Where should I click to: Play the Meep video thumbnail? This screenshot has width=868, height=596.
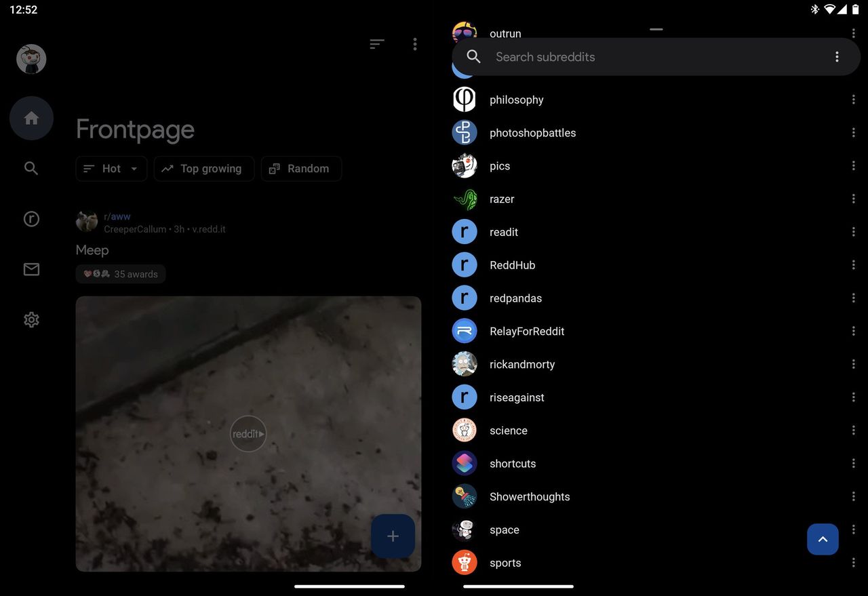(248, 434)
